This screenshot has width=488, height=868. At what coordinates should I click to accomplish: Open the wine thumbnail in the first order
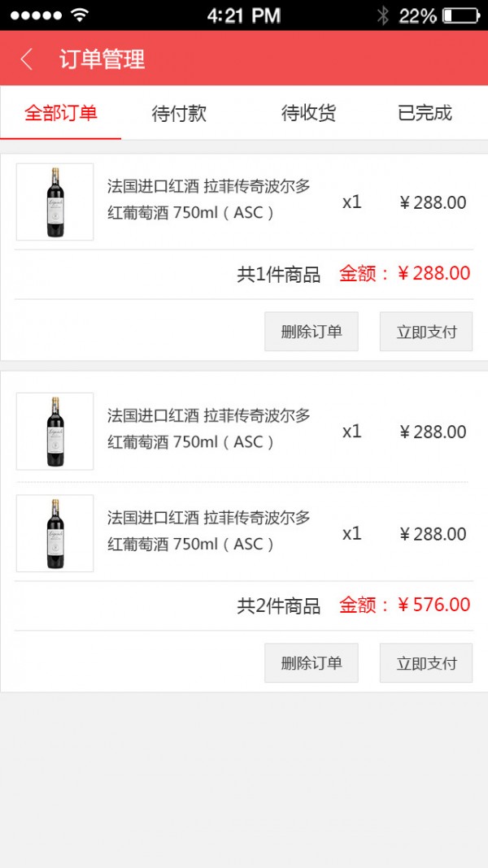point(55,202)
